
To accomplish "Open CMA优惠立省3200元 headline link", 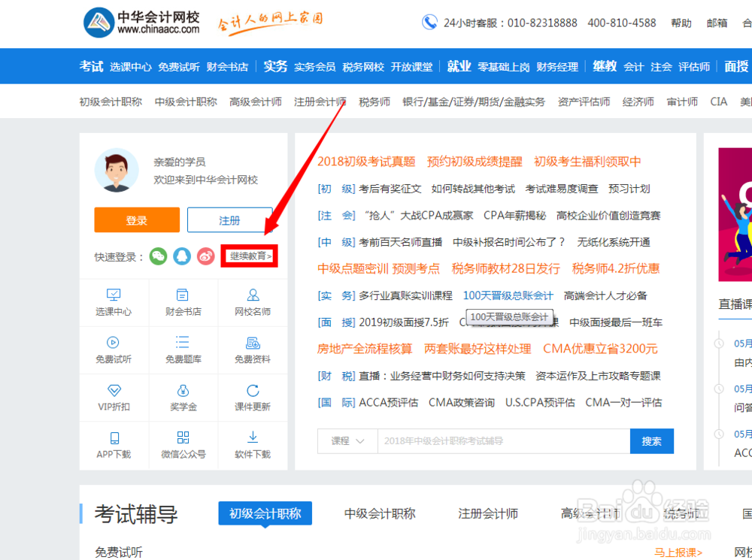I will [600, 349].
